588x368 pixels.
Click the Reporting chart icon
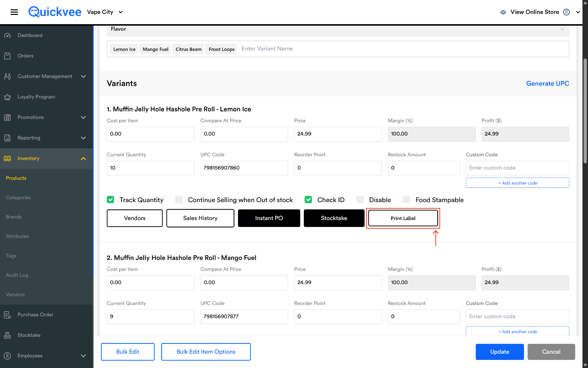[x=7, y=138]
